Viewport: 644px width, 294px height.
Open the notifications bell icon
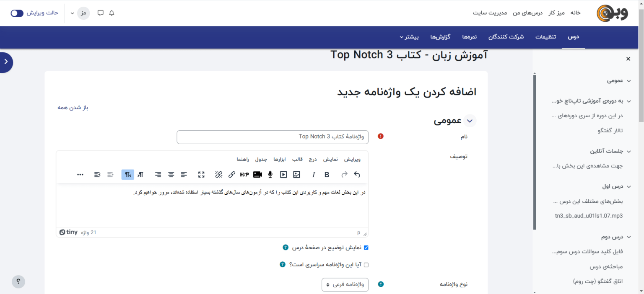112,13
